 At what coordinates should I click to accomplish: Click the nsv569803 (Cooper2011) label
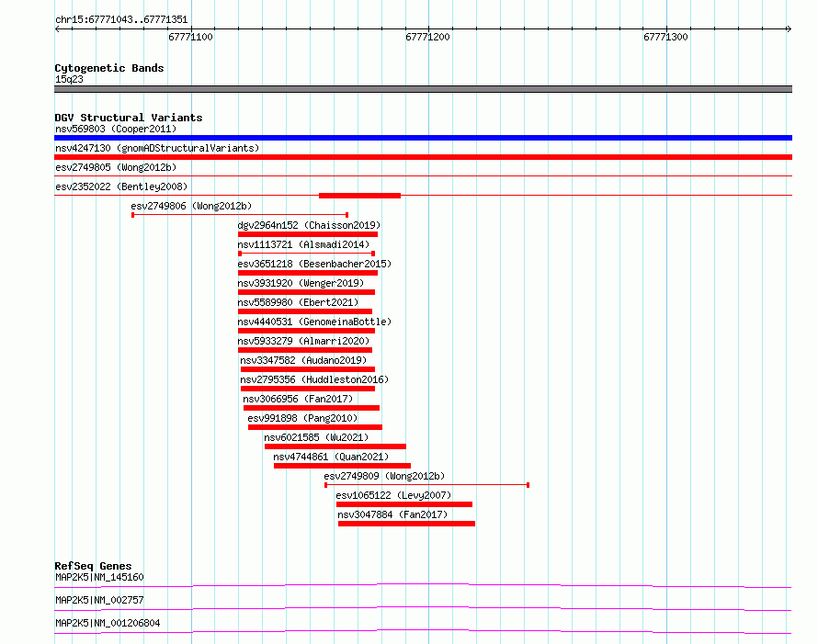click(x=116, y=129)
